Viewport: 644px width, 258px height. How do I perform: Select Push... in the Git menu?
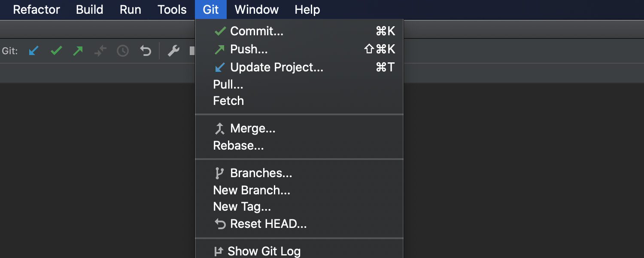249,49
